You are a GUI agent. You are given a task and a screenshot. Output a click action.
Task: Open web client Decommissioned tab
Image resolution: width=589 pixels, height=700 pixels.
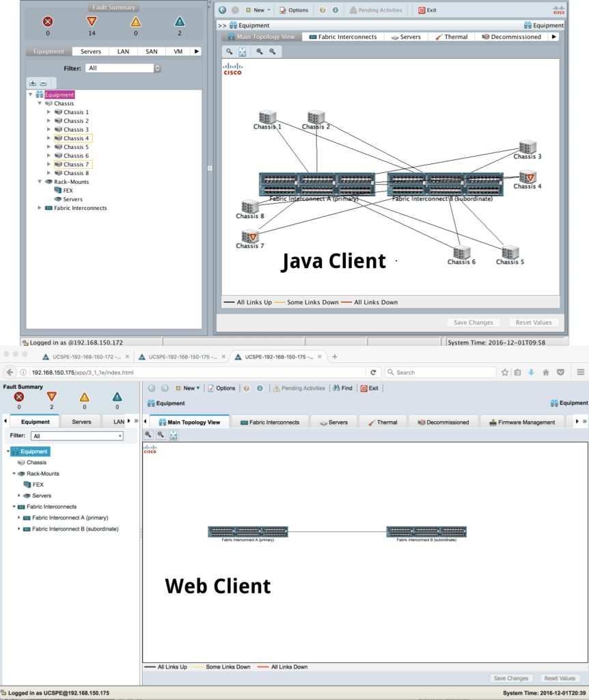[443, 422]
